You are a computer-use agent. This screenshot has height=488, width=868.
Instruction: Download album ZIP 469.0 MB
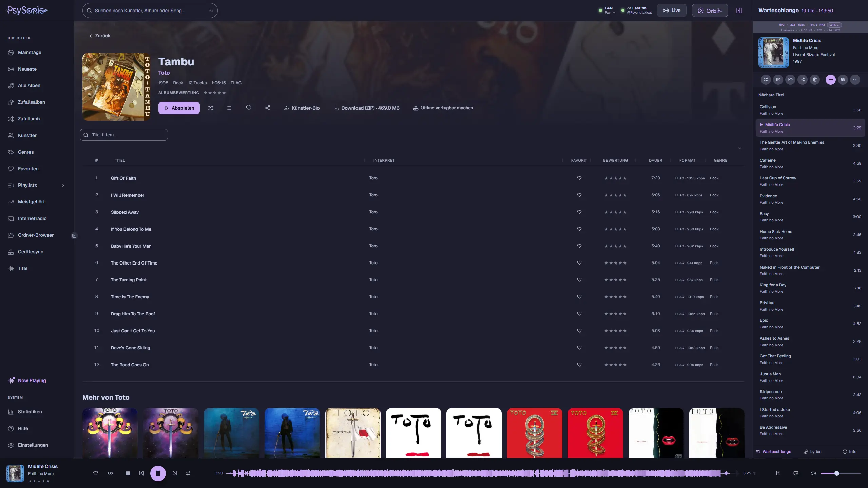point(367,108)
